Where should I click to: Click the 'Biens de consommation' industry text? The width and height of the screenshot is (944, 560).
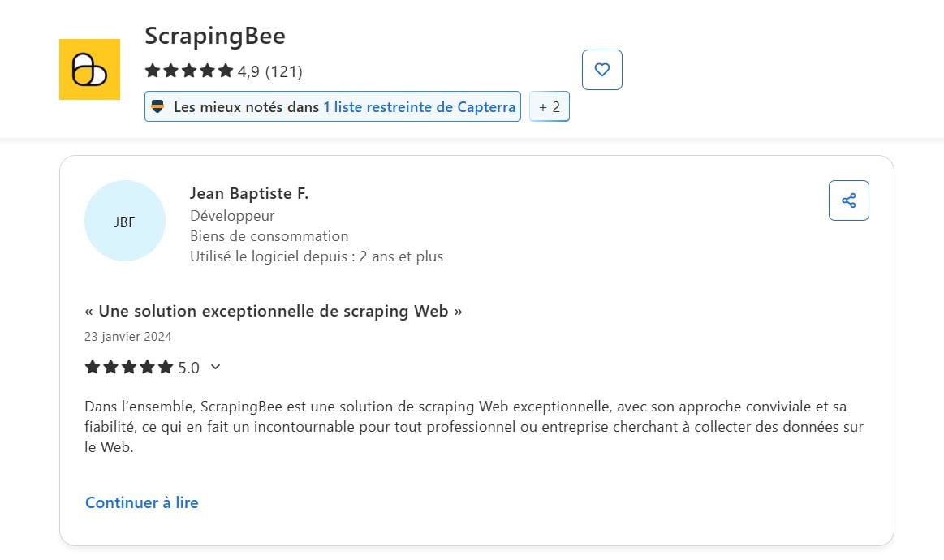click(x=269, y=236)
